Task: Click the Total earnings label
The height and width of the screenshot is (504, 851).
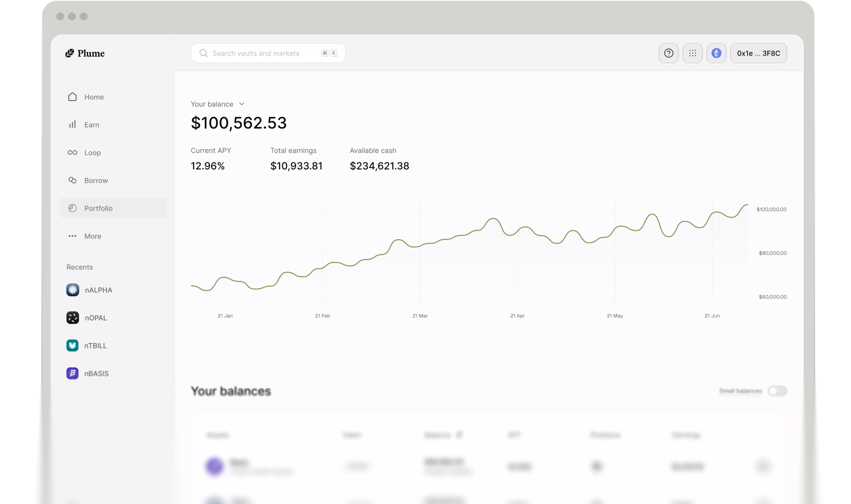Action: pos(293,150)
